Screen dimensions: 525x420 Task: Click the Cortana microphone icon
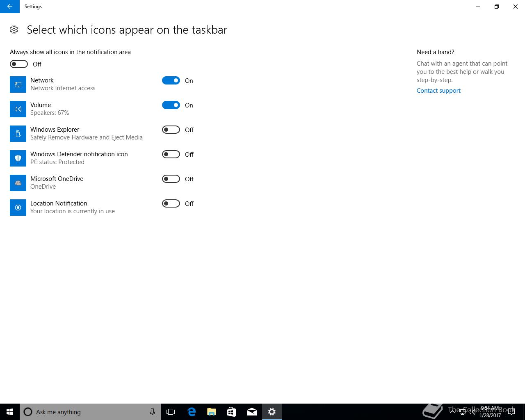pyautogui.click(x=152, y=412)
